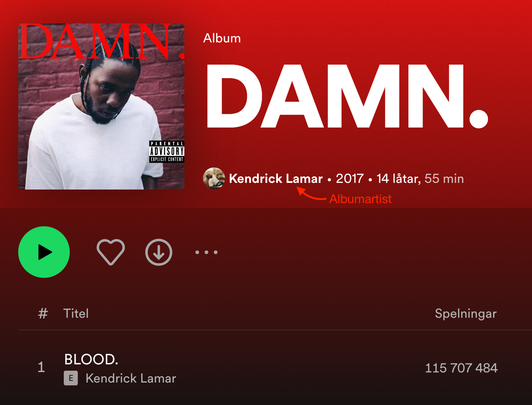Click the DAMN. album cover art
The width and height of the screenshot is (532, 405).
(x=101, y=107)
